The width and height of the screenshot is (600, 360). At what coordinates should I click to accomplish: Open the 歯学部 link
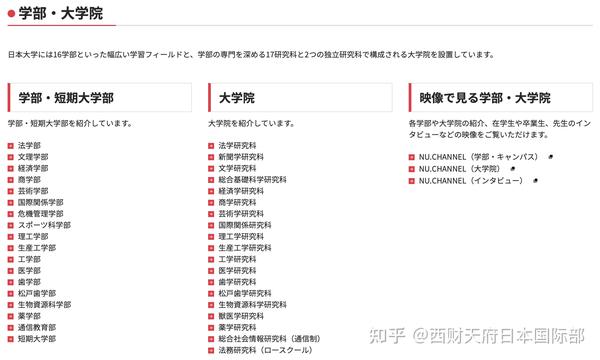tap(29, 282)
